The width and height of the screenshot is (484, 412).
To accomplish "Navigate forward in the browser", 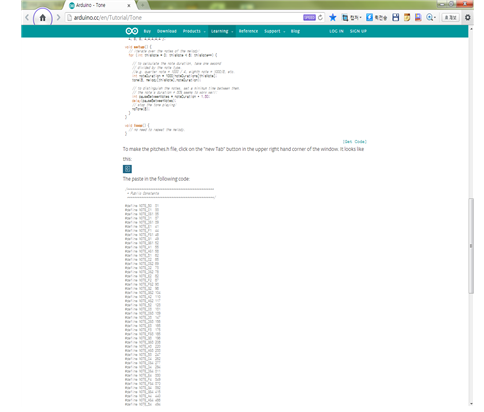I will point(58,18).
